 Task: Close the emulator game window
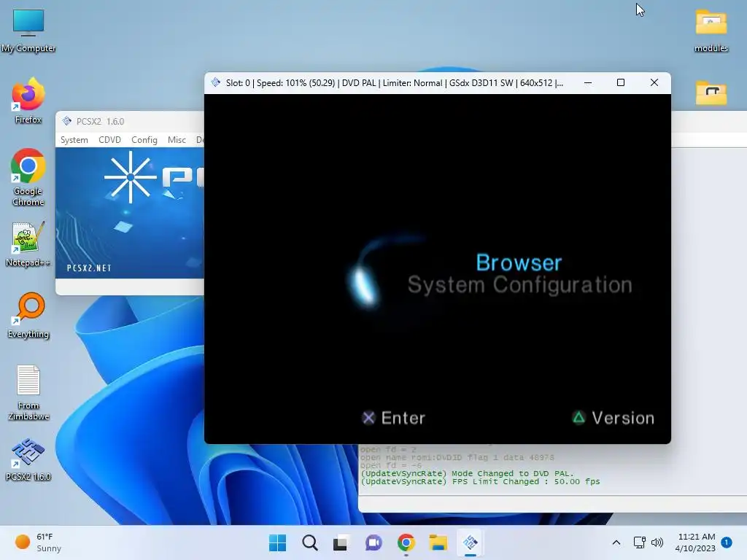(x=654, y=83)
